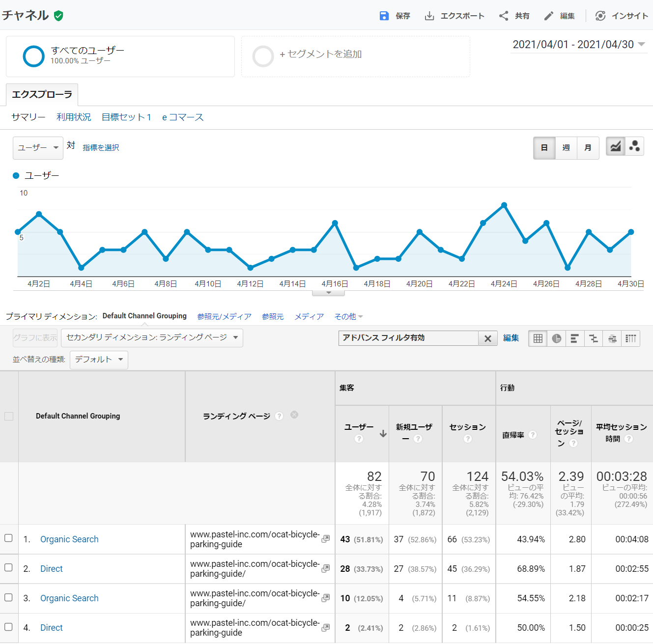653x644 pixels.
Task: Click 編集 link next to filter
Action: pyautogui.click(x=511, y=338)
